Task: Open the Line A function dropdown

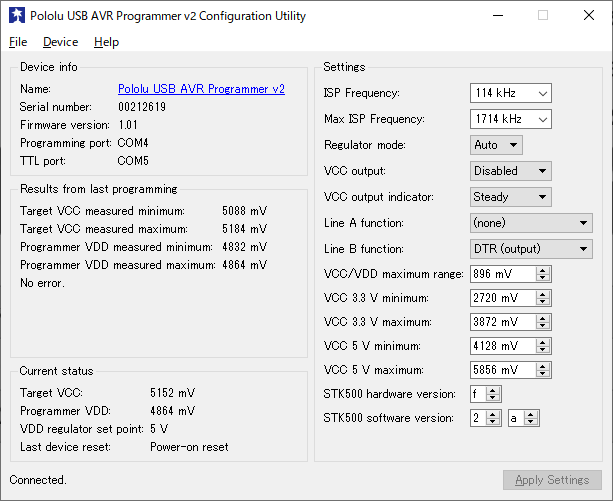Action: (x=531, y=223)
